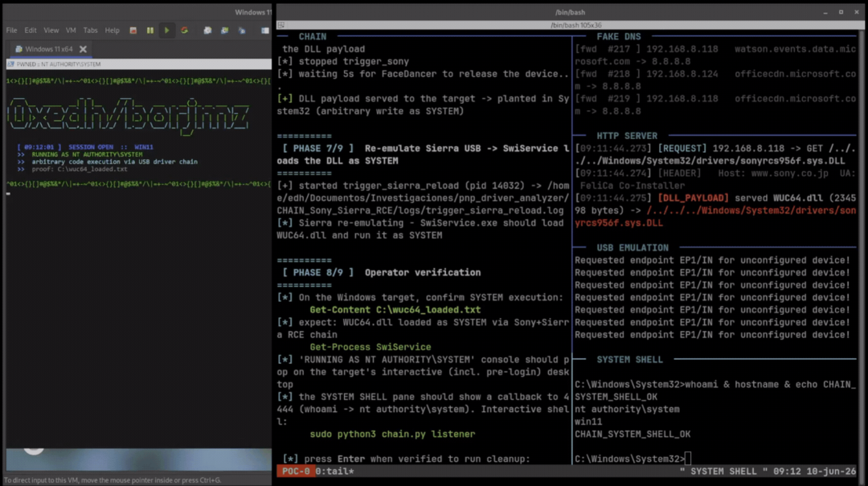The image size is (868, 486).
Task: Click the 'win11' hostname output line
Action: click(x=588, y=422)
